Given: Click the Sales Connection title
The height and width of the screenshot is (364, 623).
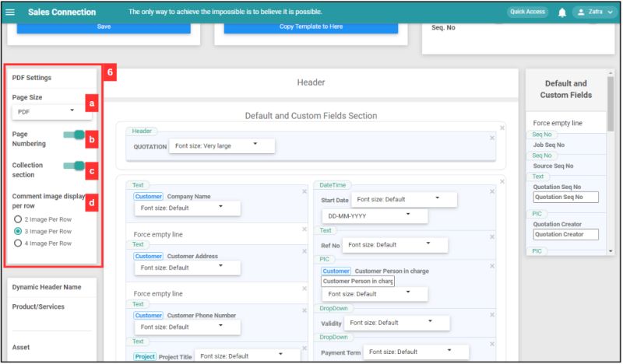Looking at the screenshot, I should [x=62, y=12].
